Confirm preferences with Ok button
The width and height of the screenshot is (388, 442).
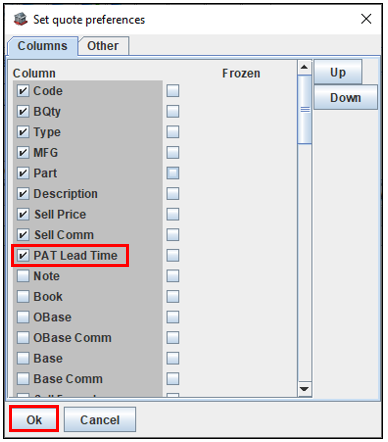click(x=34, y=419)
